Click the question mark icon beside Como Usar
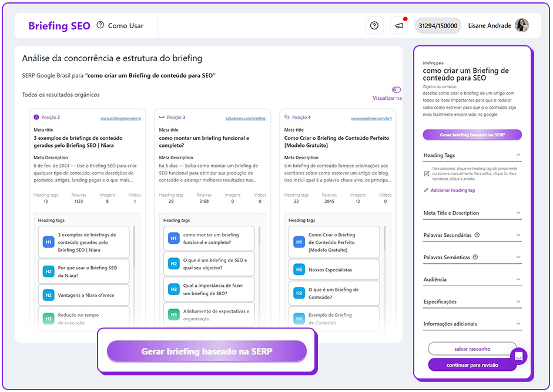Viewport: 553px width, 392px height. pos(100,25)
